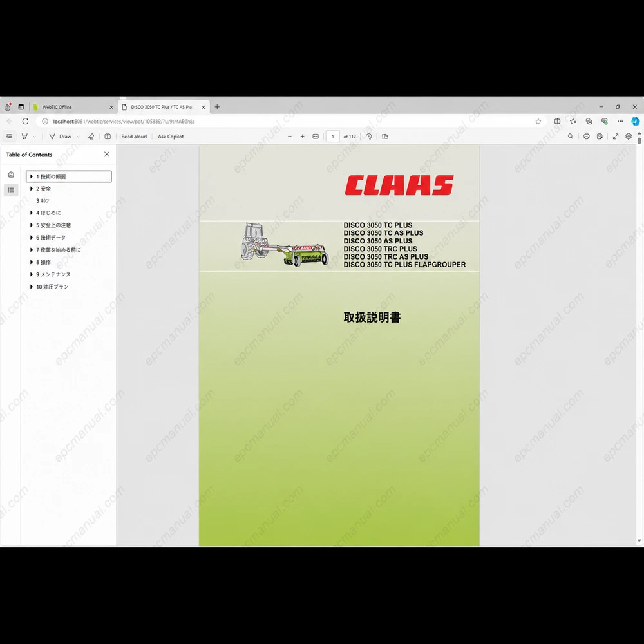Click the vertical scrollbar thumb
Image resolution: width=644 pixels, height=644 pixels.
(639, 140)
